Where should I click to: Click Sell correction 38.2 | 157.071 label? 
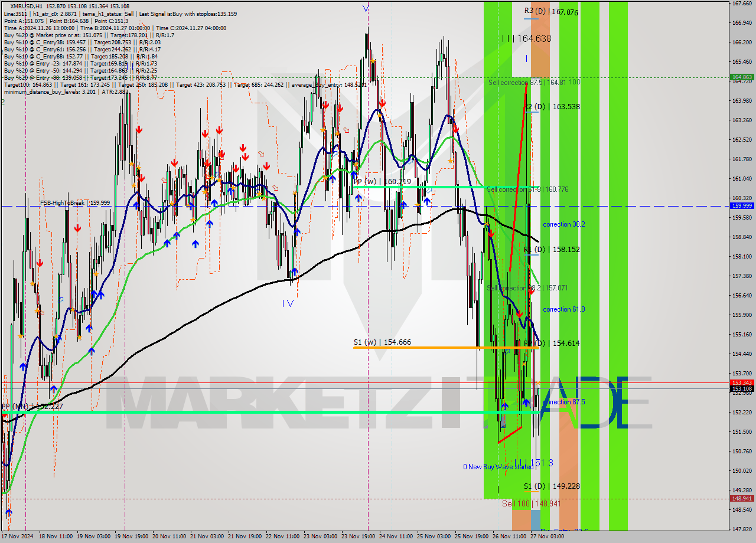tap(527, 288)
